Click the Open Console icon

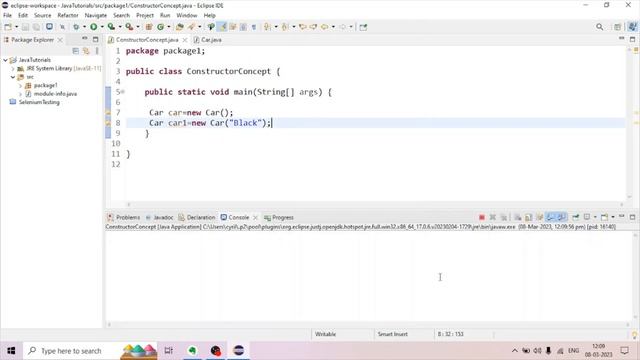coord(604,218)
